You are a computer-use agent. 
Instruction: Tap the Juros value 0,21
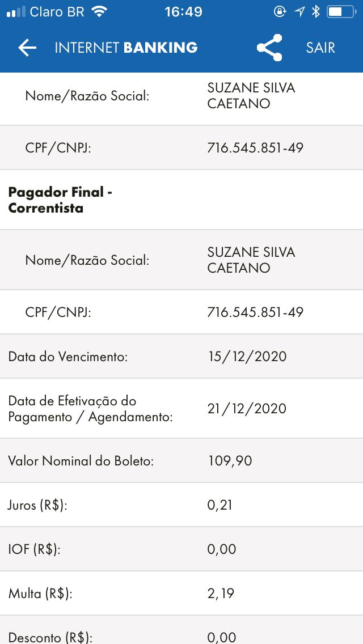point(220,505)
